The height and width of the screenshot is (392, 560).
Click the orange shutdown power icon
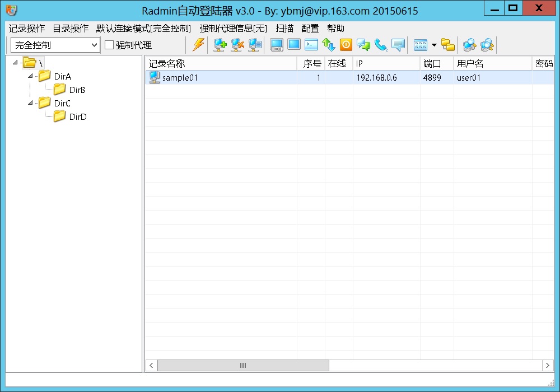coord(346,45)
